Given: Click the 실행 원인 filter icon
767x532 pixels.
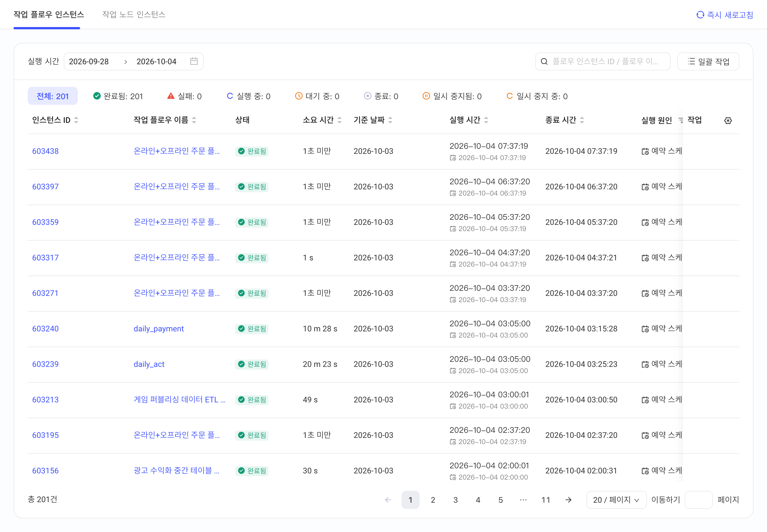Looking at the screenshot, I should [x=680, y=120].
